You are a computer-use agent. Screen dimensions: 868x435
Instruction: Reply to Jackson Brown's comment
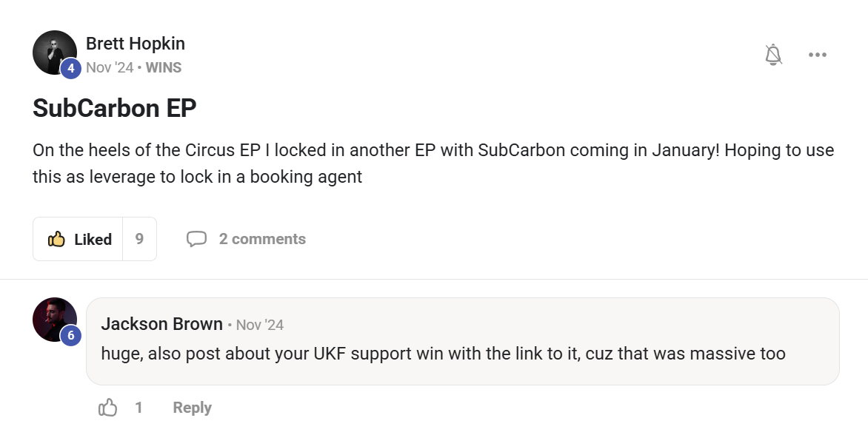pos(192,408)
